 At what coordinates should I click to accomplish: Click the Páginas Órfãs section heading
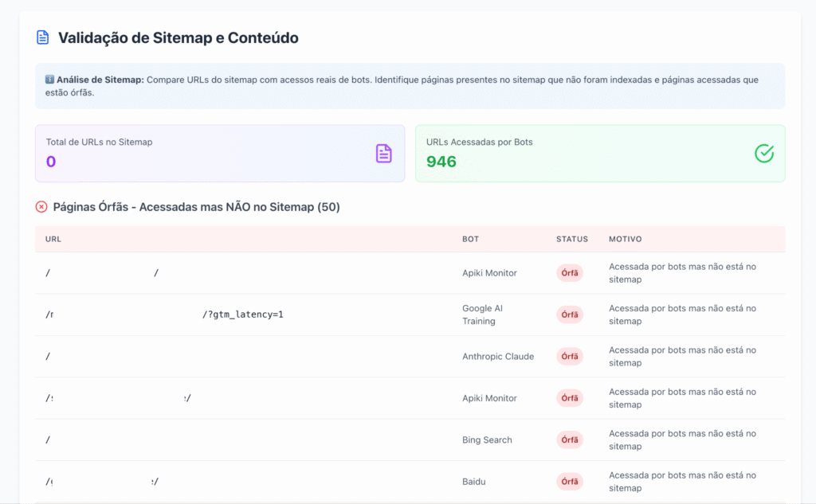coord(196,207)
